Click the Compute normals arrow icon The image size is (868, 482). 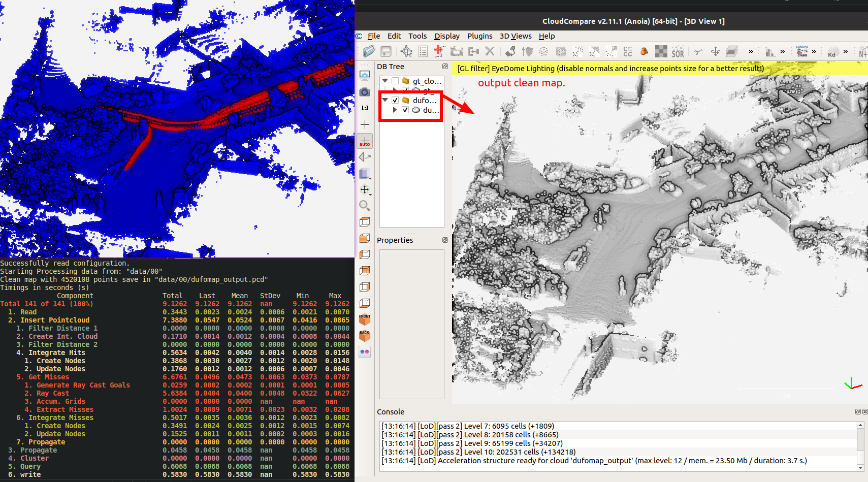527,51
